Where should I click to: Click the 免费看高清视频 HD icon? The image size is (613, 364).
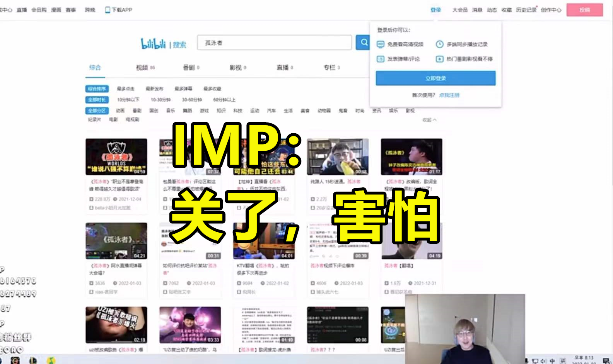pos(380,44)
